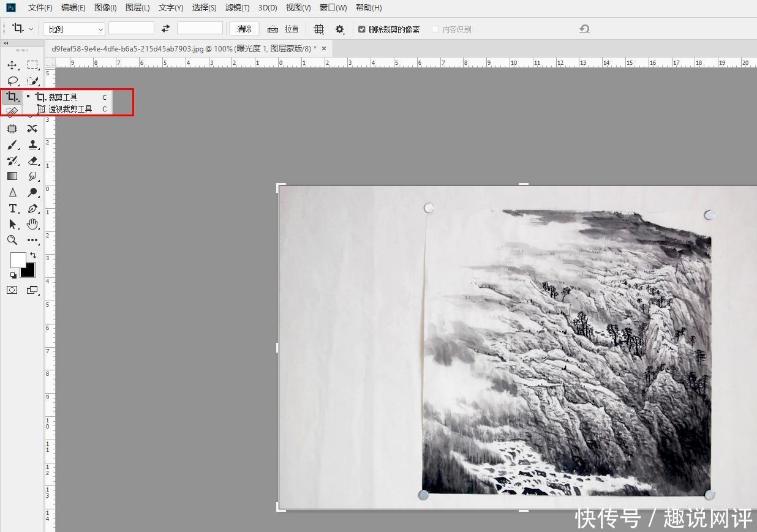Select the Gradient tool

point(12,176)
